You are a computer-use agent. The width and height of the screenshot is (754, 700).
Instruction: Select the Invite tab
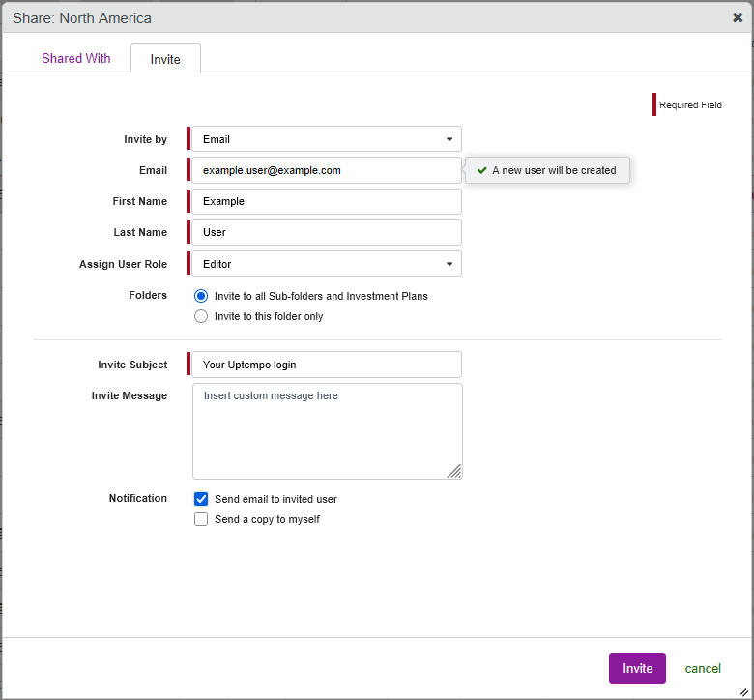point(165,59)
